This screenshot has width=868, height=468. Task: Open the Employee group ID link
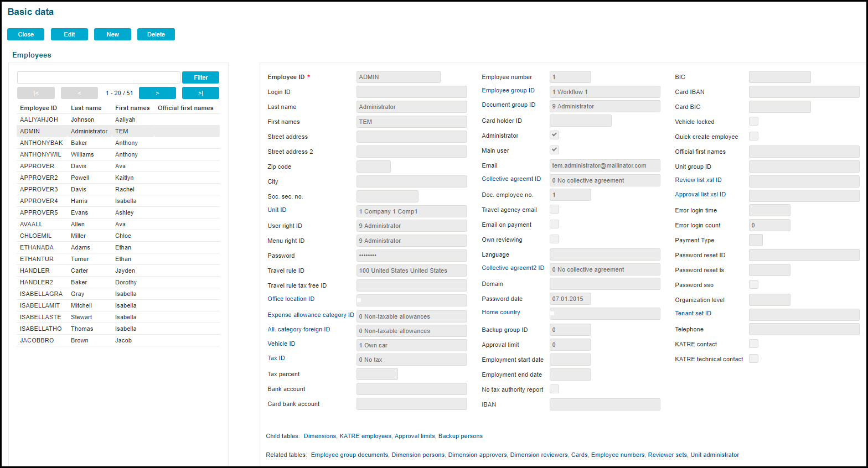click(508, 90)
